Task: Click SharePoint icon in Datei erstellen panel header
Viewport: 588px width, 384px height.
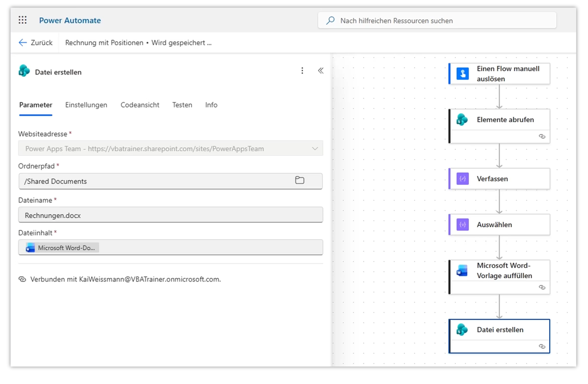Action: click(x=24, y=71)
